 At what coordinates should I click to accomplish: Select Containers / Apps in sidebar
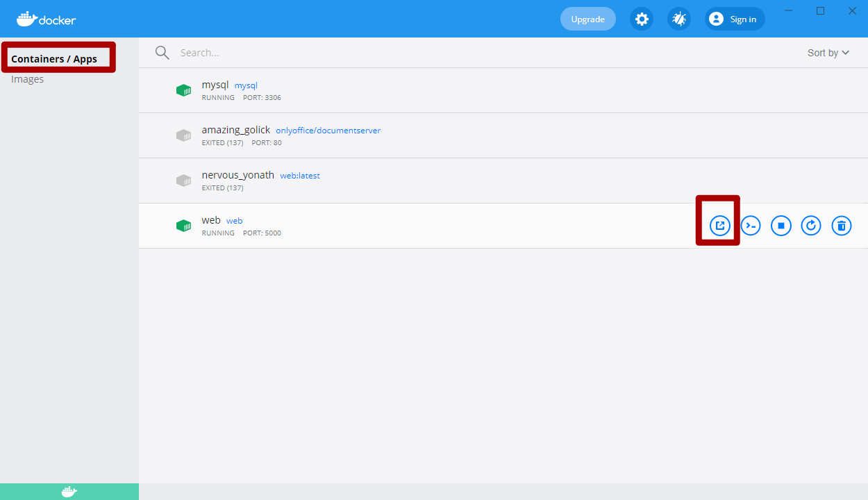[x=54, y=59]
